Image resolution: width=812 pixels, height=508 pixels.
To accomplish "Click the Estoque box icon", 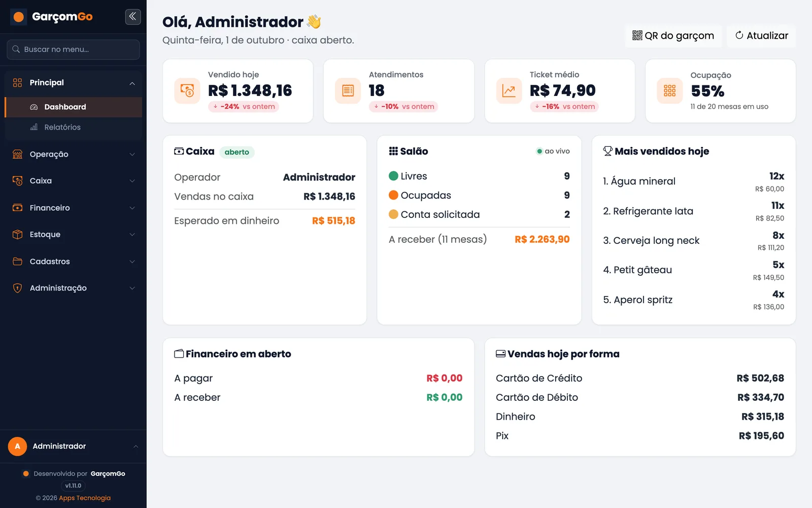I will click(18, 234).
